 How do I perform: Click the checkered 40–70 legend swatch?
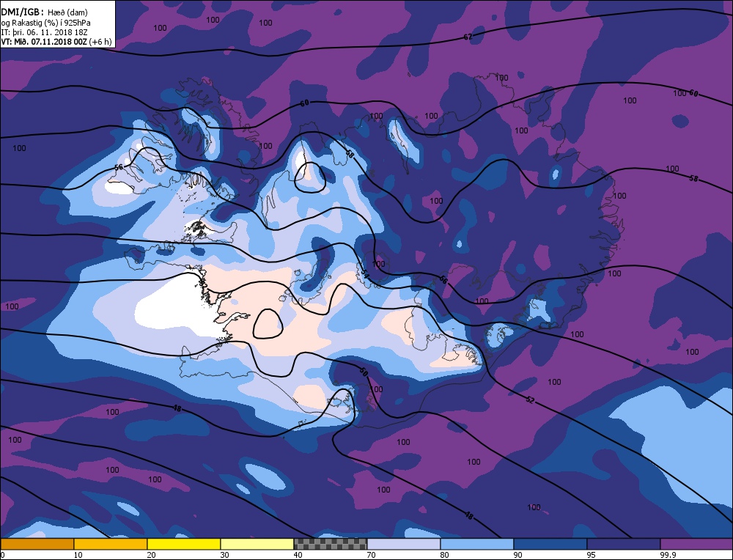pyautogui.click(x=330, y=544)
